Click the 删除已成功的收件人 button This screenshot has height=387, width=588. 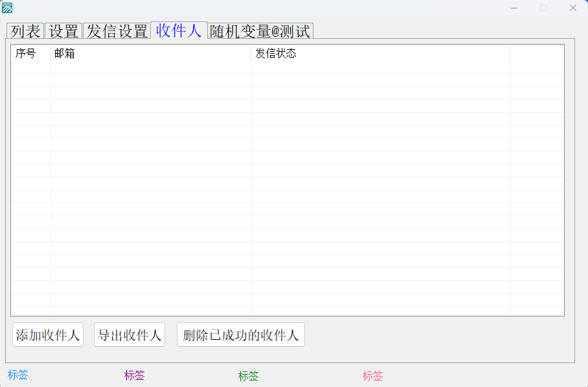tap(240, 335)
